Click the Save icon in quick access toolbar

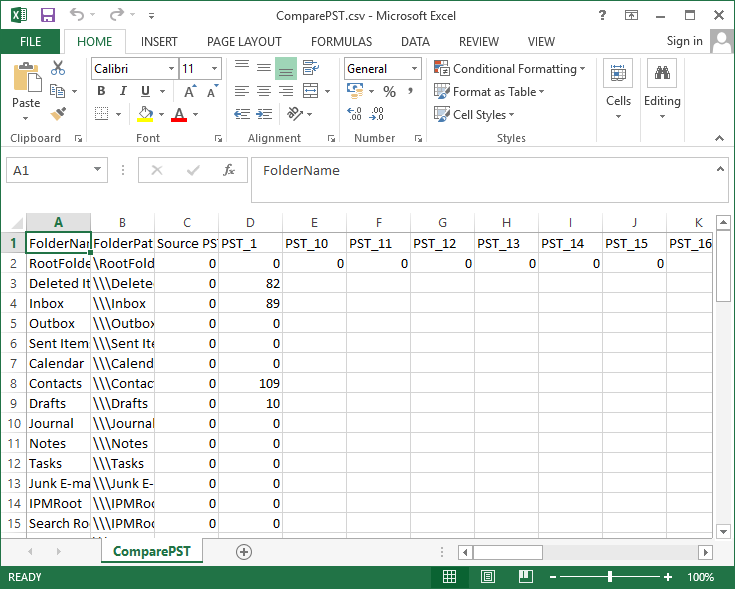(x=48, y=15)
